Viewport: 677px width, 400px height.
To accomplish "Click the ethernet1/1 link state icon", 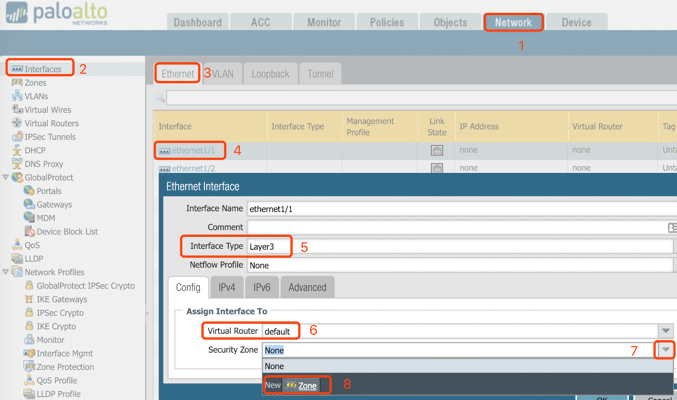I will pos(437,150).
